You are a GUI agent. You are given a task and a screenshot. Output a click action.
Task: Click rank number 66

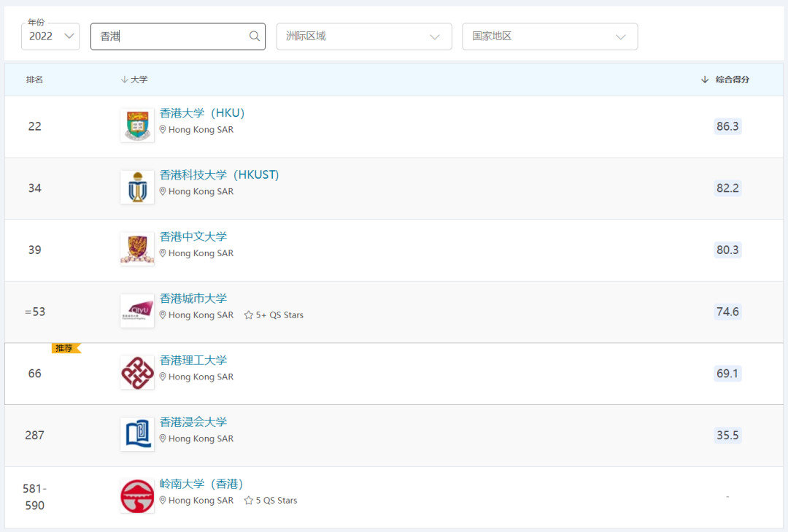coord(35,374)
